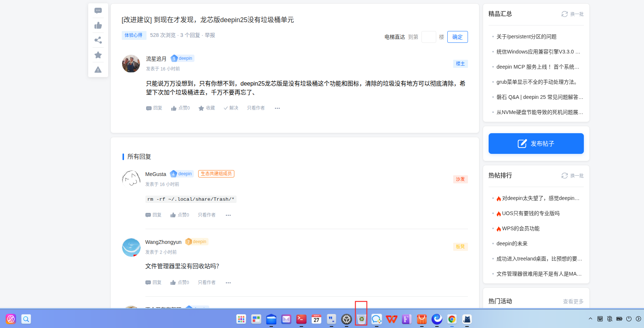The image size is (644, 328).
Task: Click the 确定 button
Action: [x=458, y=37]
